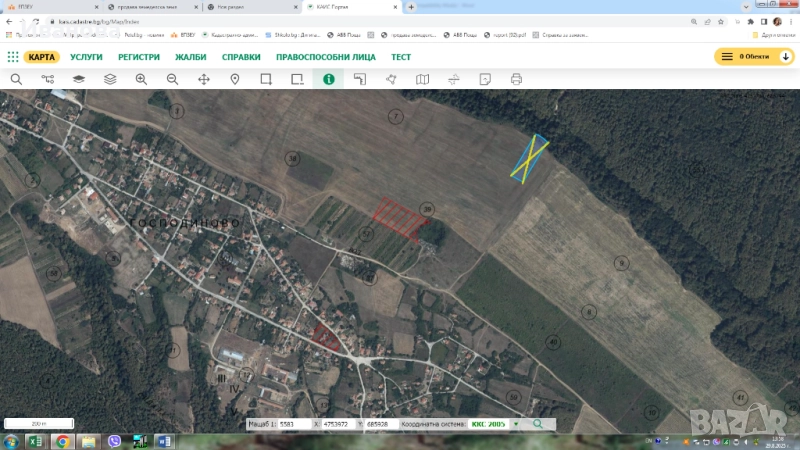Switch to the third browser tab
The image size is (800, 450).
click(252, 7)
